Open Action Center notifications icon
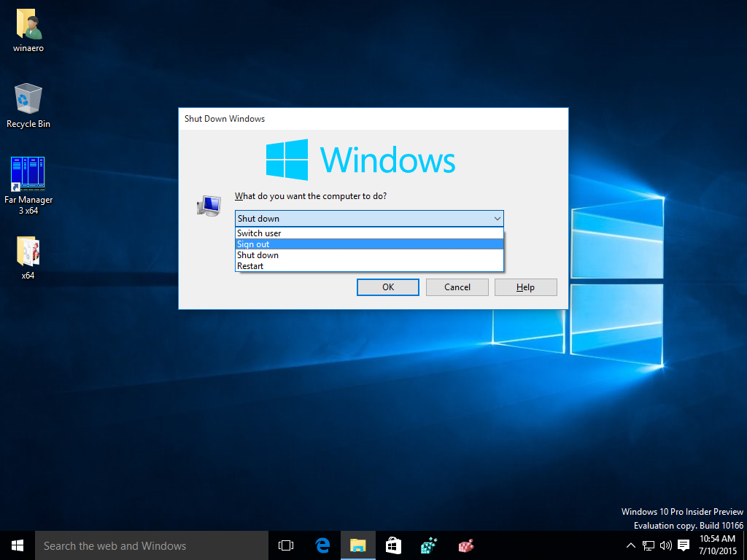 tap(684, 545)
